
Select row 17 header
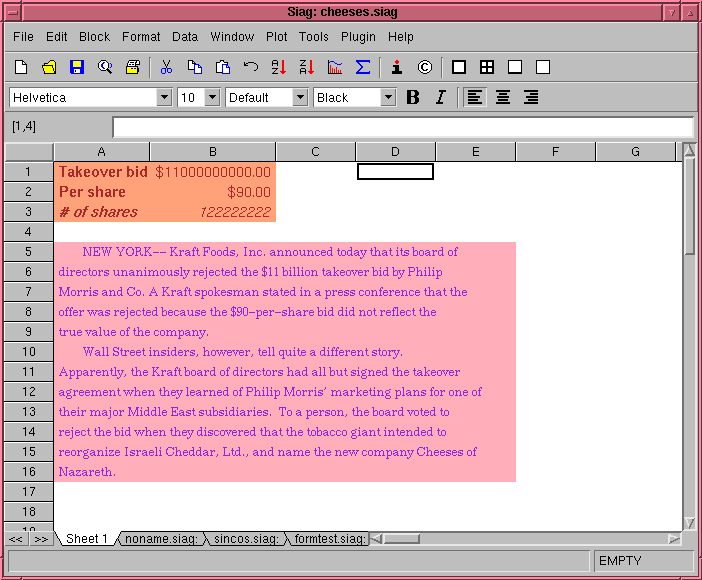coord(29,491)
